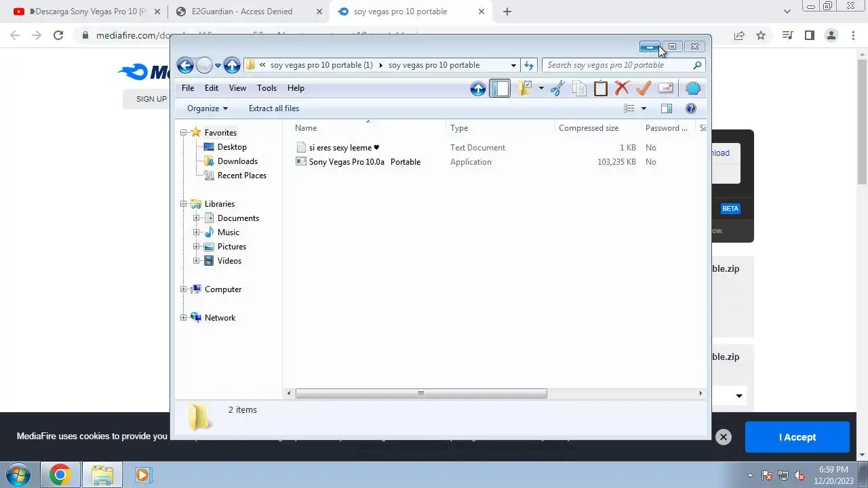
Task: Expand the Videos library node
Action: 196,261
